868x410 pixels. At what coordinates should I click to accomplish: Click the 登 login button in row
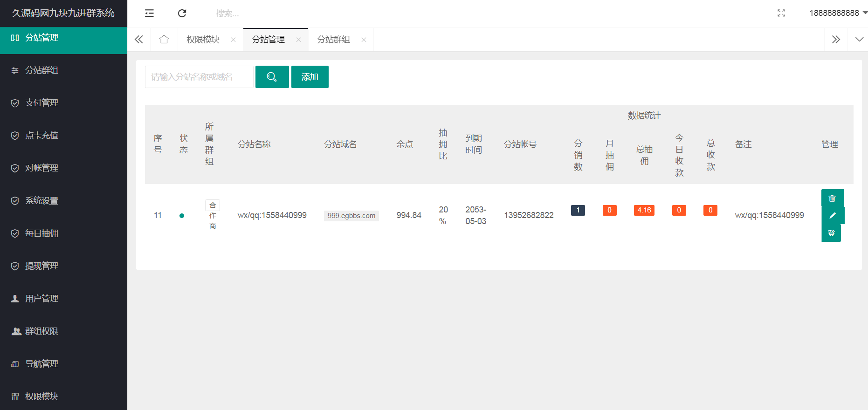[x=831, y=233]
